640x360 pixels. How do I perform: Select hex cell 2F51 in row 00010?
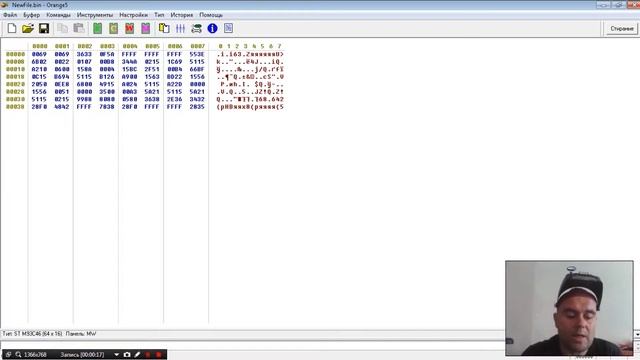click(x=152, y=69)
